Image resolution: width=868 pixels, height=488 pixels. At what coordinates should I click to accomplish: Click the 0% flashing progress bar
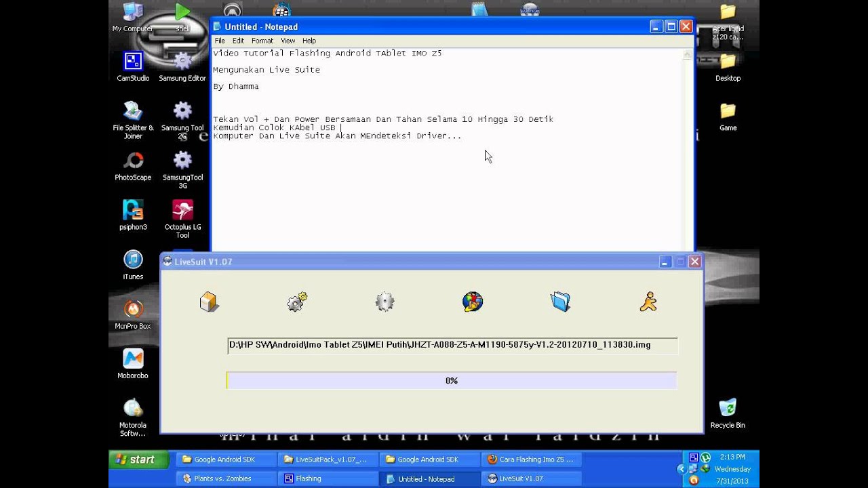(452, 381)
